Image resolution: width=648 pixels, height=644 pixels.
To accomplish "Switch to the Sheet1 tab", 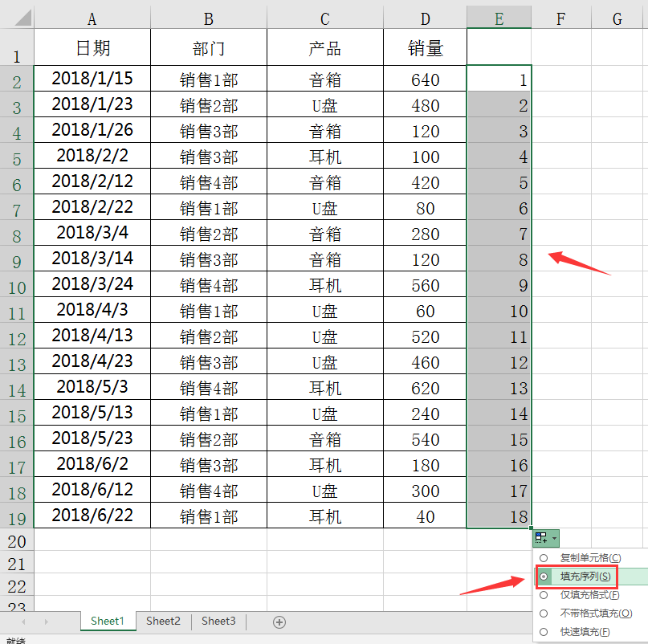I will pos(108,622).
